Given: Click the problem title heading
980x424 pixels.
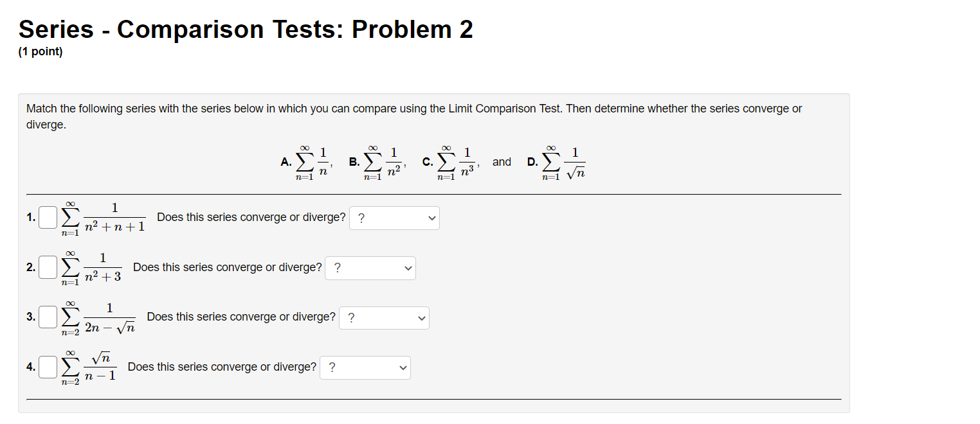Looking at the screenshot, I should (x=244, y=28).
